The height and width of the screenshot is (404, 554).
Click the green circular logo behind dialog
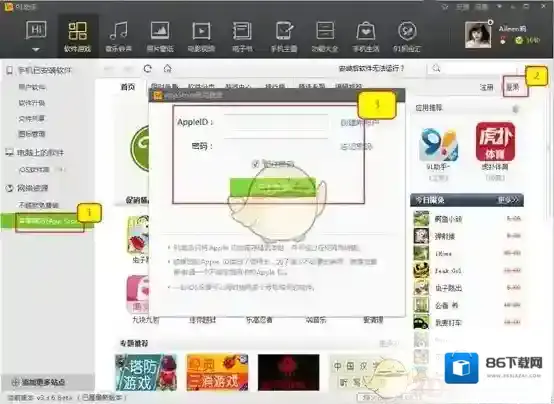pos(140,148)
